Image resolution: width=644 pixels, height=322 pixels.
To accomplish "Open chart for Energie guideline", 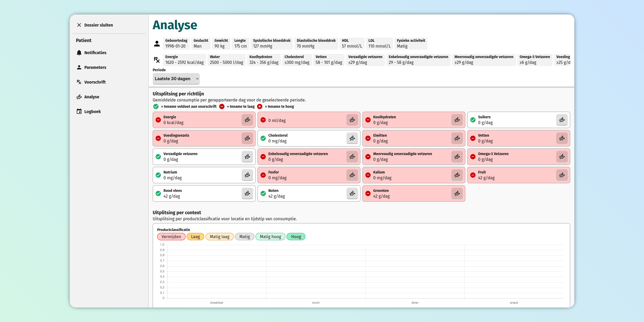I will point(247,120).
